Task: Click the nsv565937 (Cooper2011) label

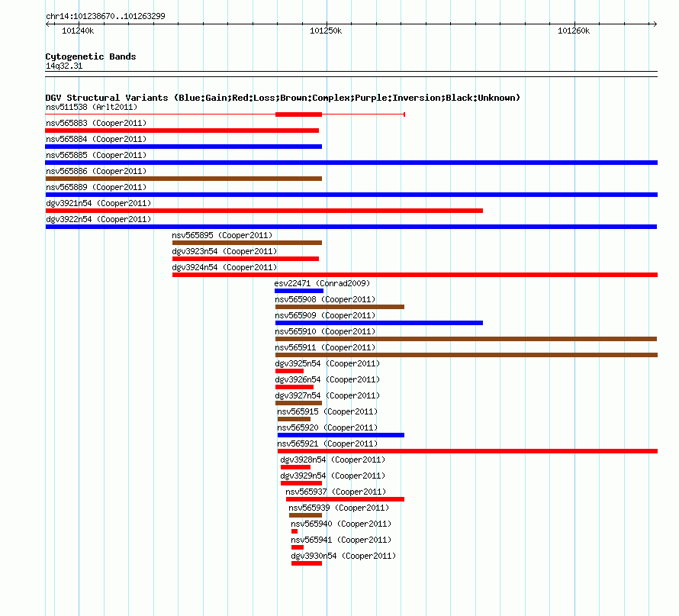Action: pyautogui.click(x=336, y=492)
